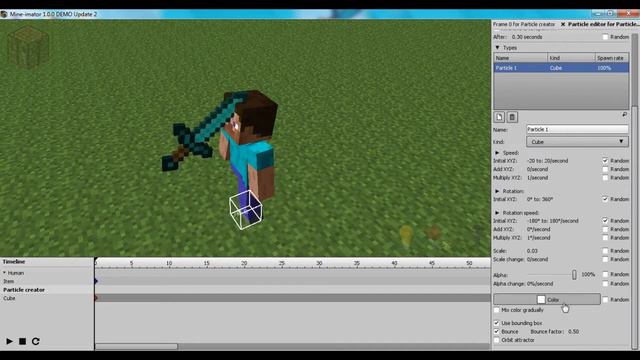Enable Random for Rotation speed Add XYZ
640x360 pixels.
coord(605,229)
